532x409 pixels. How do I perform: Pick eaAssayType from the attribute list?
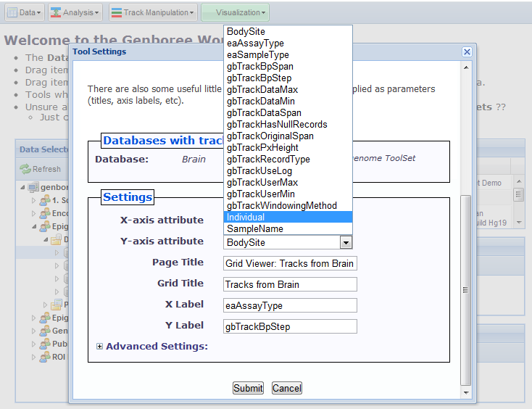point(288,43)
